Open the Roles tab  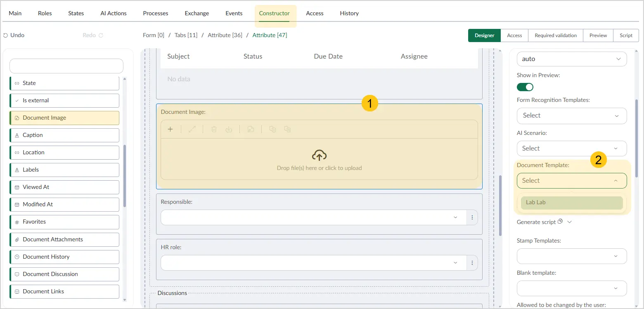[x=45, y=13]
